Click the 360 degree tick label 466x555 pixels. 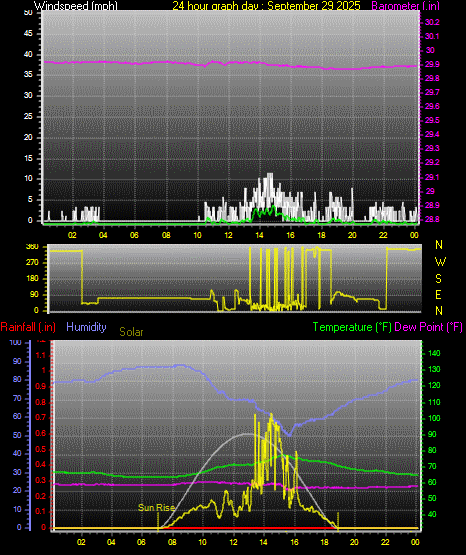click(32, 247)
